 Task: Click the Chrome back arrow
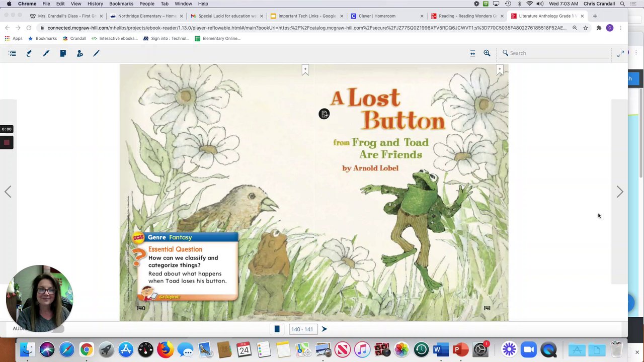[7, 28]
